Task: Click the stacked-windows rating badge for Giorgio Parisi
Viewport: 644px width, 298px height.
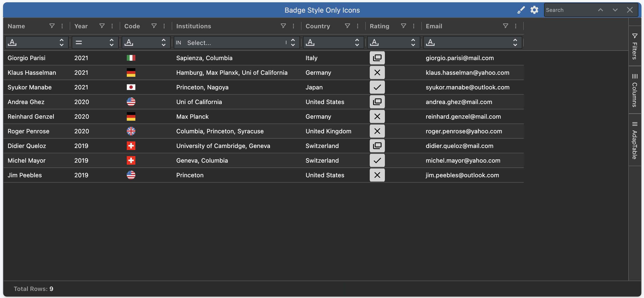Action: pyautogui.click(x=377, y=58)
